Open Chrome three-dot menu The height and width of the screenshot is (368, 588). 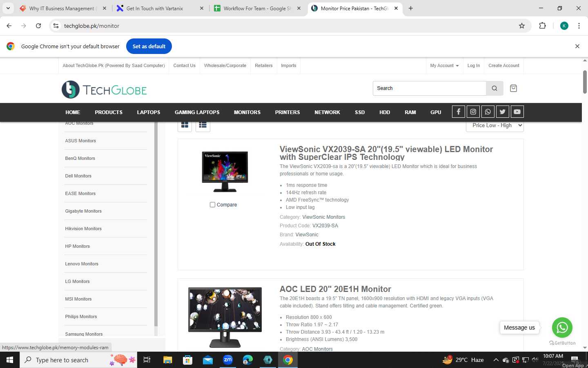coord(579,26)
